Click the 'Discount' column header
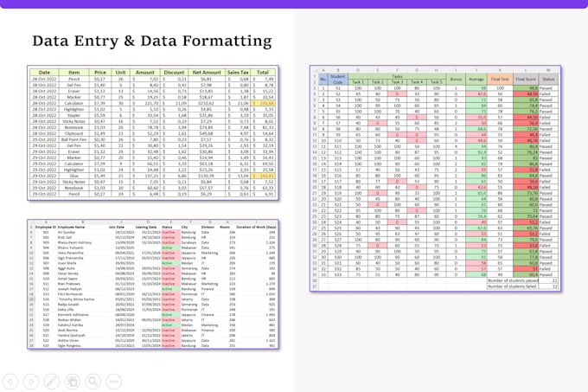The height and width of the screenshot is (392, 588). click(174, 73)
